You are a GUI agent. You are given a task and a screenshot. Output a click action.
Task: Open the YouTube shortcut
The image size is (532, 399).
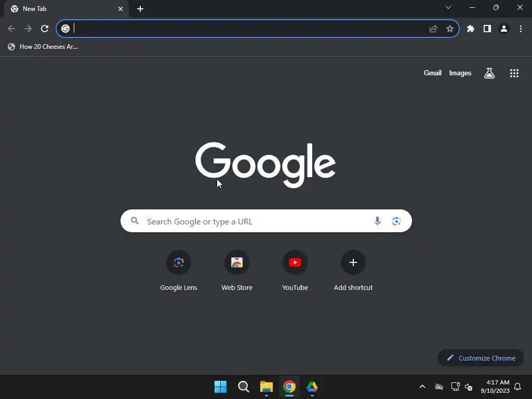click(x=295, y=271)
